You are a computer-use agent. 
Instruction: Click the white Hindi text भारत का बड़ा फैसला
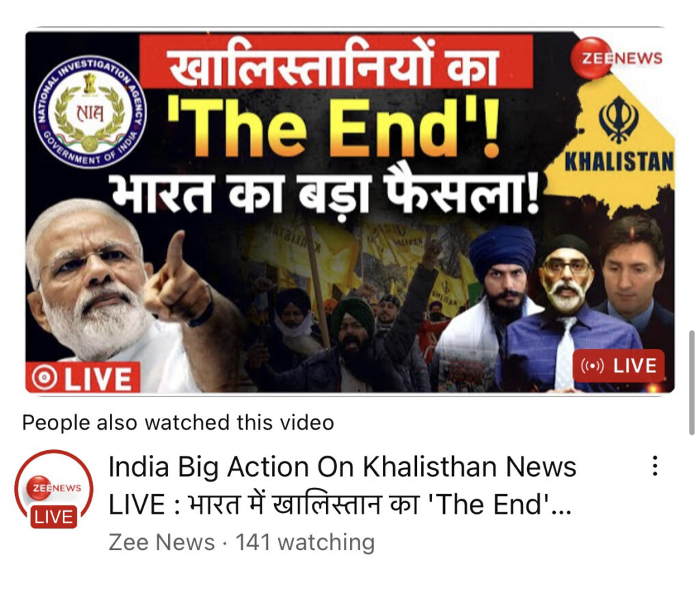(x=325, y=192)
